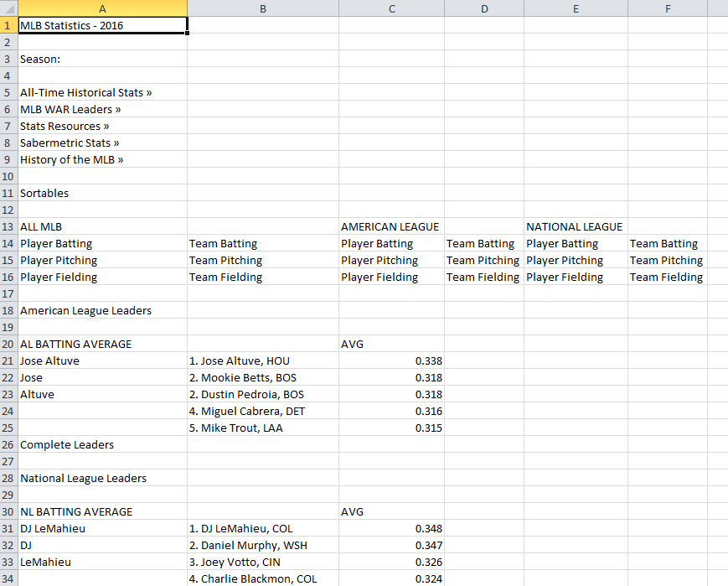Click 'NL BATTING AVERAGE' cell
This screenshot has height=586, width=728.
coord(102,511)
